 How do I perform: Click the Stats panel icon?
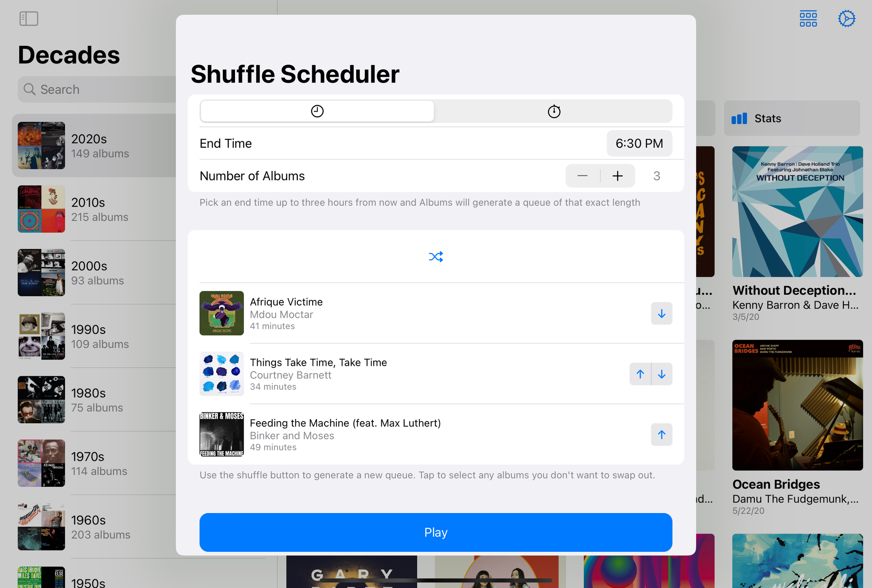(x=739, y=118)
